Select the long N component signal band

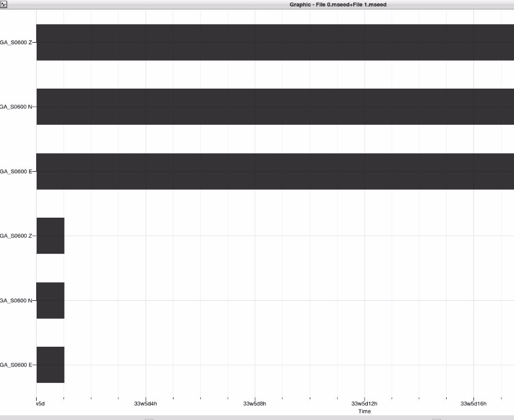pos(275,107)
